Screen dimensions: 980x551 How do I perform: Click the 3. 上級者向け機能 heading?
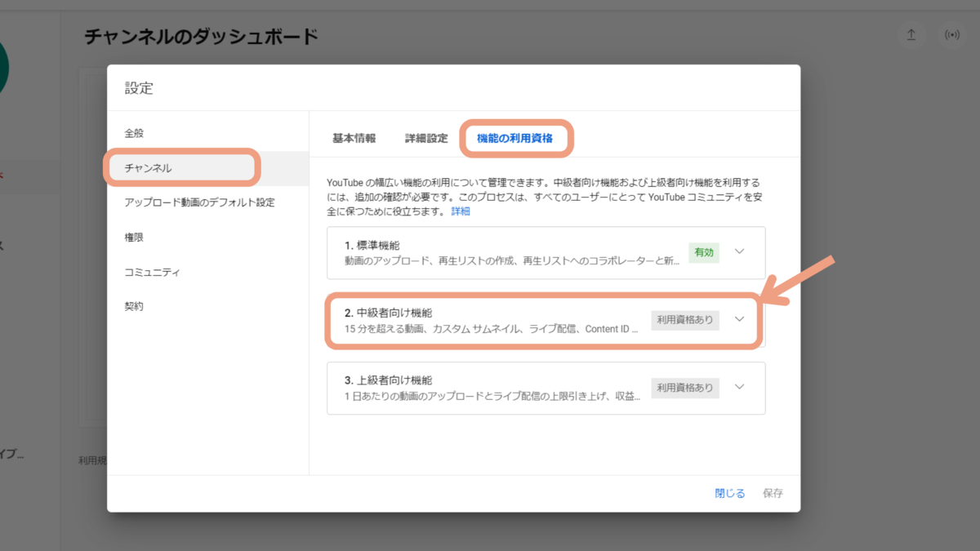coord(388,380)
